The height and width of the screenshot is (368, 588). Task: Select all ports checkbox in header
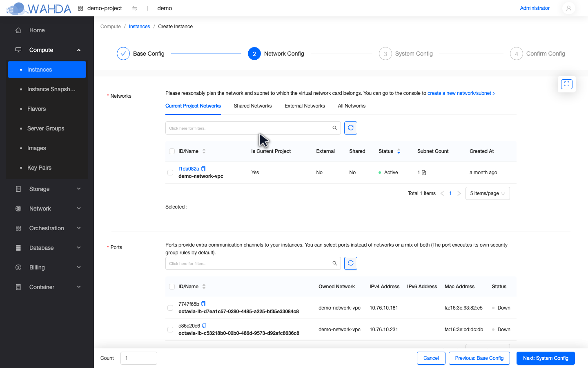pyautogui.click(x=172, y=287)
